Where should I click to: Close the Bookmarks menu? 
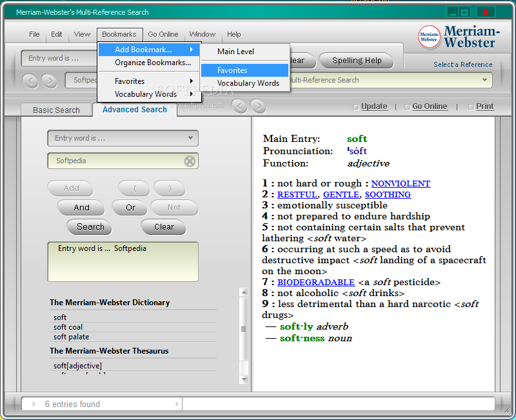click(x=120, y=34)
